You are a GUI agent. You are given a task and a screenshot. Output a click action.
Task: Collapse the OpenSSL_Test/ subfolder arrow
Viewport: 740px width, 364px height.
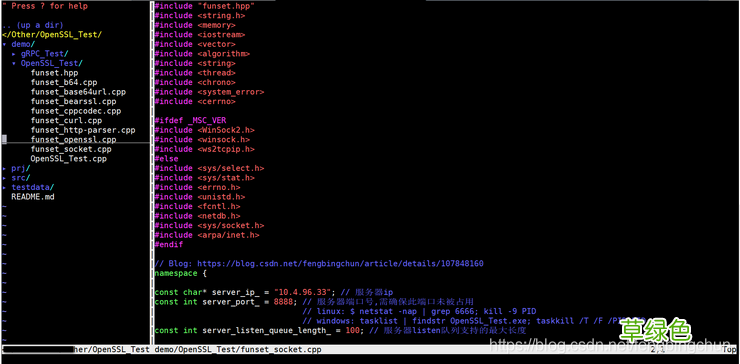click(14, 63)
